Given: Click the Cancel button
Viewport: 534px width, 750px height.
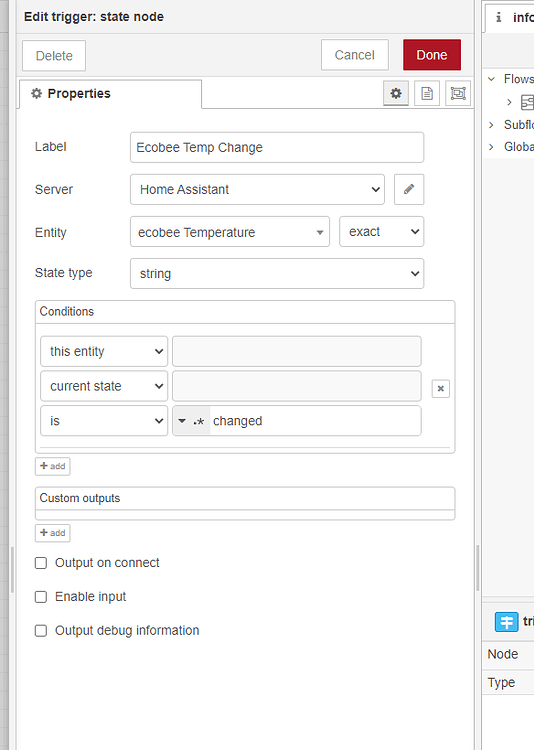Looking at the screenshot, I should [355, 55].
